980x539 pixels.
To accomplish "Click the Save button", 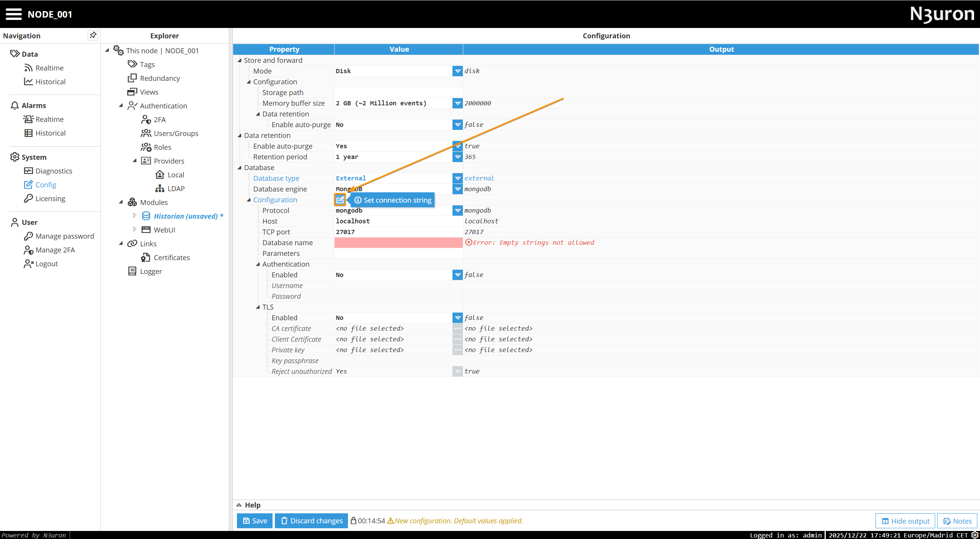I will tap(255, 521).
